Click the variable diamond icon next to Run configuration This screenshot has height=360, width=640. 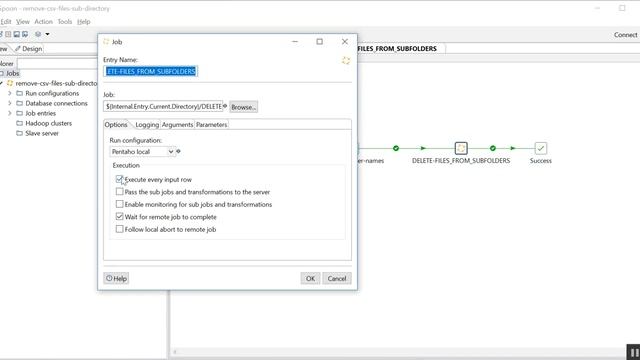coord(178,151)
